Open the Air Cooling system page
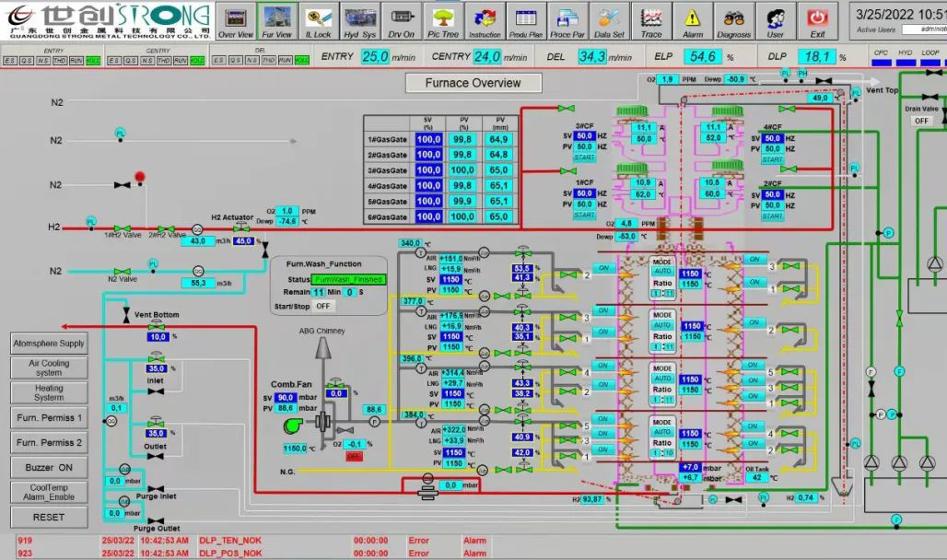947x560 pixels. coord(49,367)
